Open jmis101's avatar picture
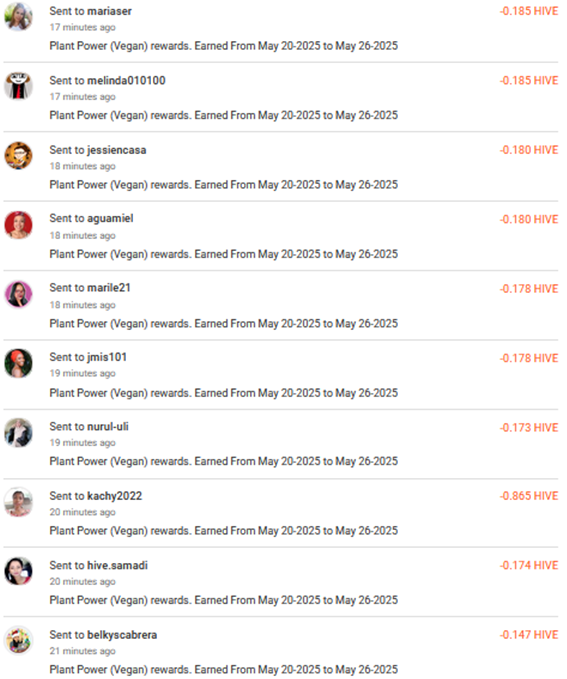This screenshot has width=567, height=679. pyautogui.click(x=18, y=363)
